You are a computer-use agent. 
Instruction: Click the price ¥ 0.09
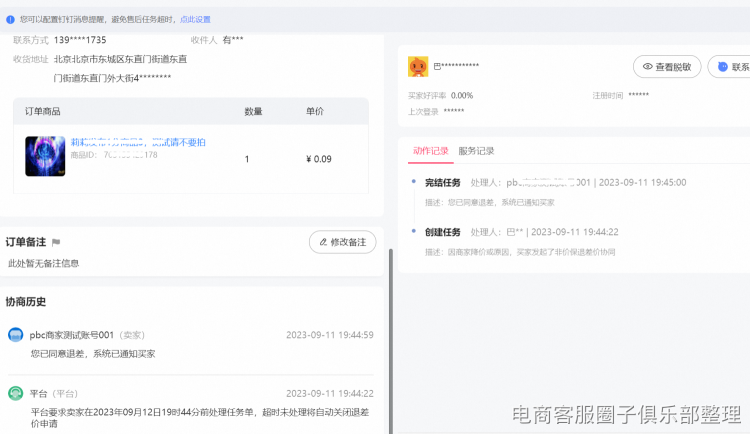click(x=319, y=159)
